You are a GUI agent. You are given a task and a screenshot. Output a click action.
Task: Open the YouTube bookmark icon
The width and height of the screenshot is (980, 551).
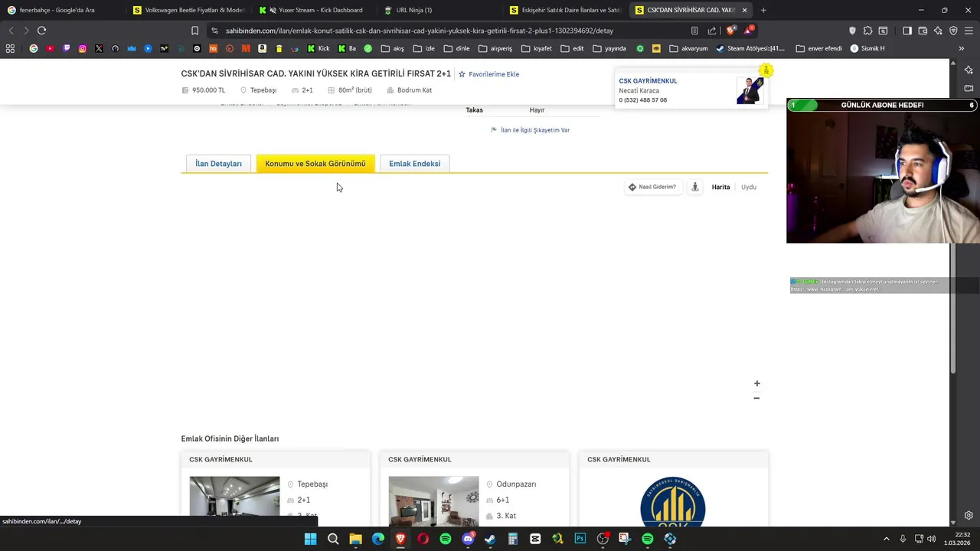(x=50, y=48)
